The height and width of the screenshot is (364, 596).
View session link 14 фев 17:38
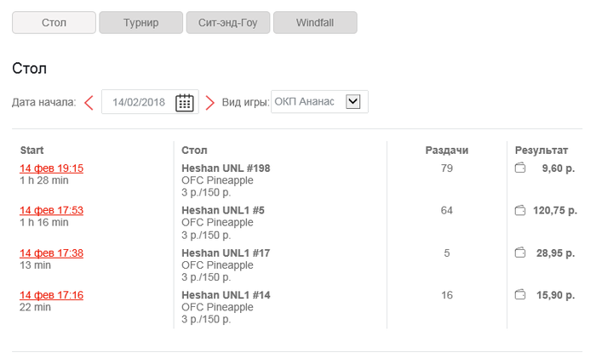[51, 253]
